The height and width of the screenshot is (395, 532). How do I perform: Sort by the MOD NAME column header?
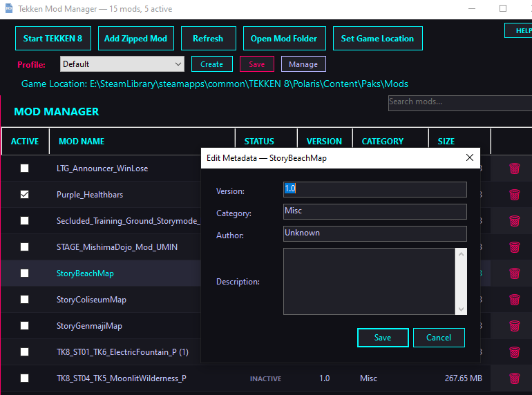(x=142, y=142)
